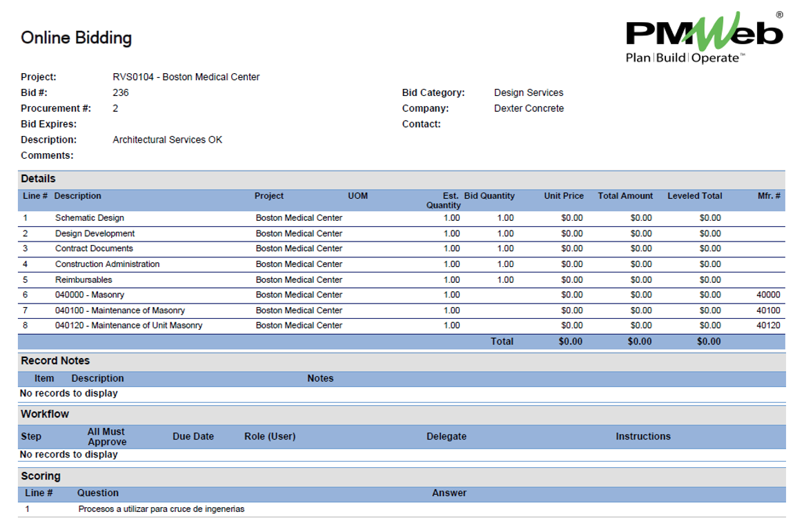Click the 'Est. Quantity' column header

[444, 200]
